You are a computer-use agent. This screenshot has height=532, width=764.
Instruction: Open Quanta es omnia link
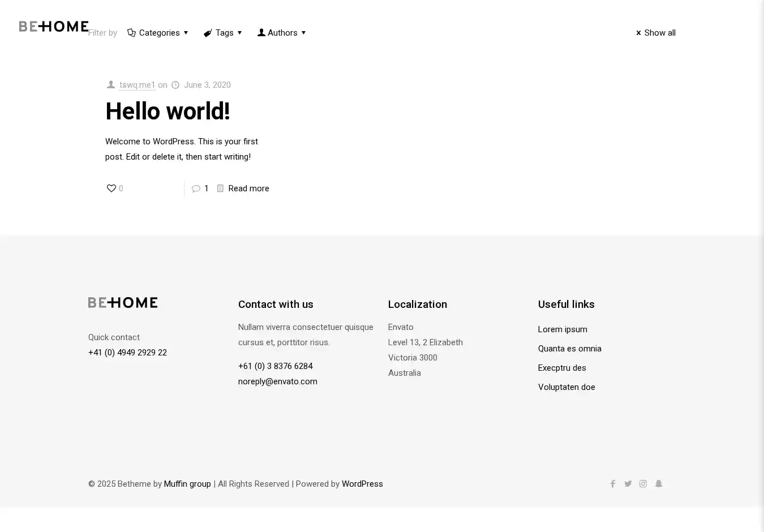pos(569,349)
